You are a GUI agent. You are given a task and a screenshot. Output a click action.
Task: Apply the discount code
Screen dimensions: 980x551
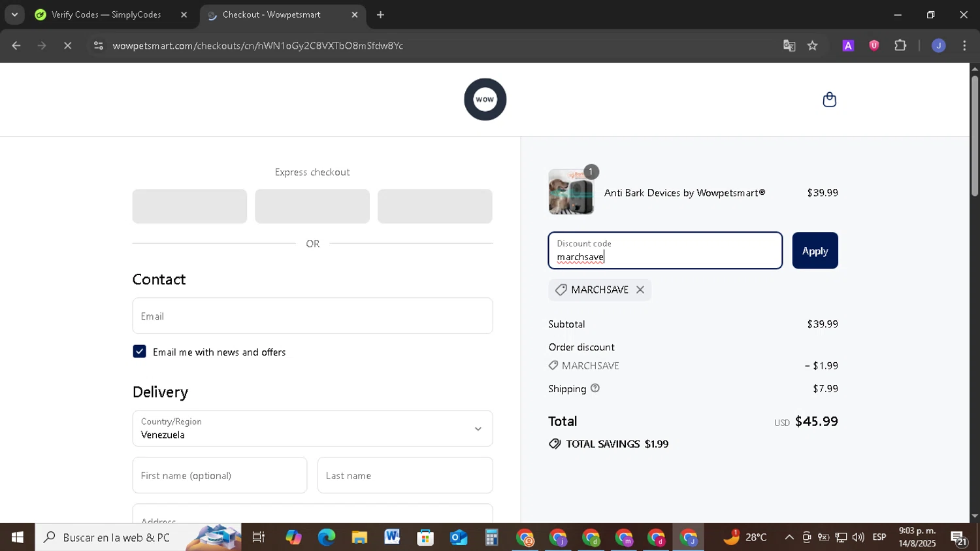point(815,250)
